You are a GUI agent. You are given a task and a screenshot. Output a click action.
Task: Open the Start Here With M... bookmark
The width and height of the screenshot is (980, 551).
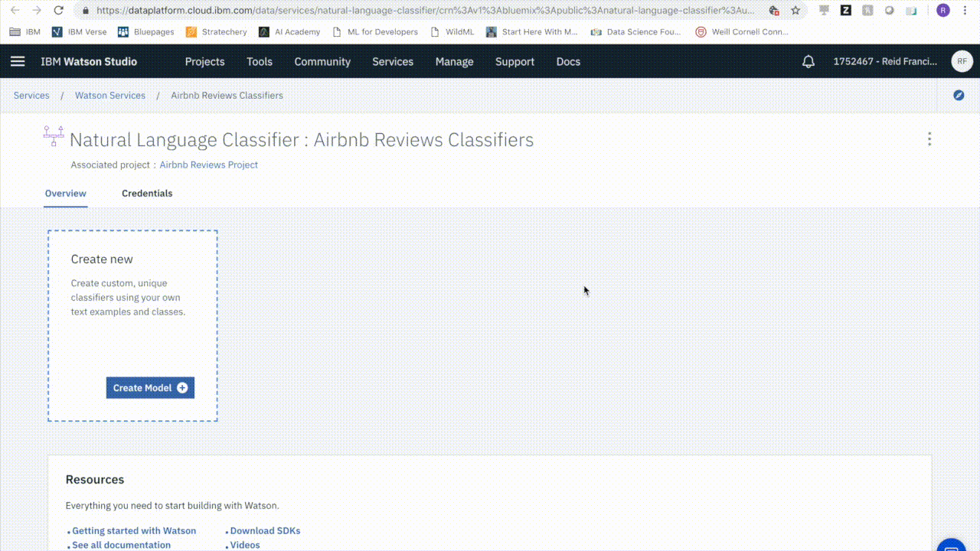(532, 32)
